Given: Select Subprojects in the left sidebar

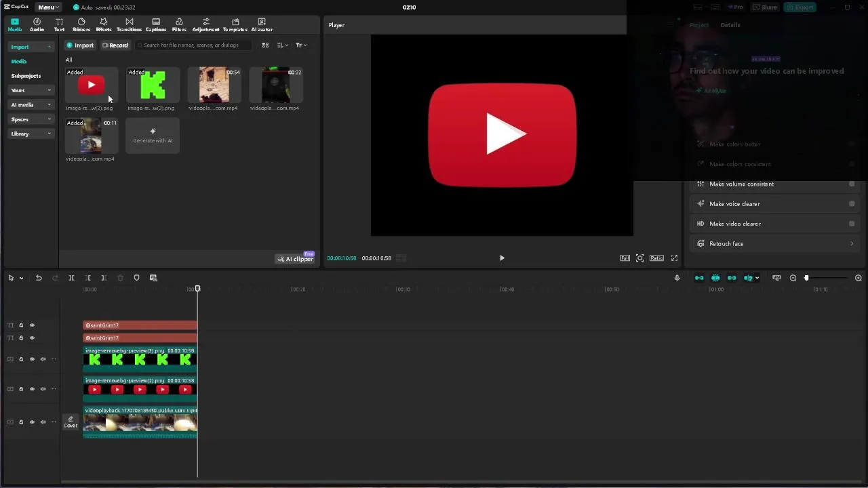Looking at the screenshot, I should point(26,76).
